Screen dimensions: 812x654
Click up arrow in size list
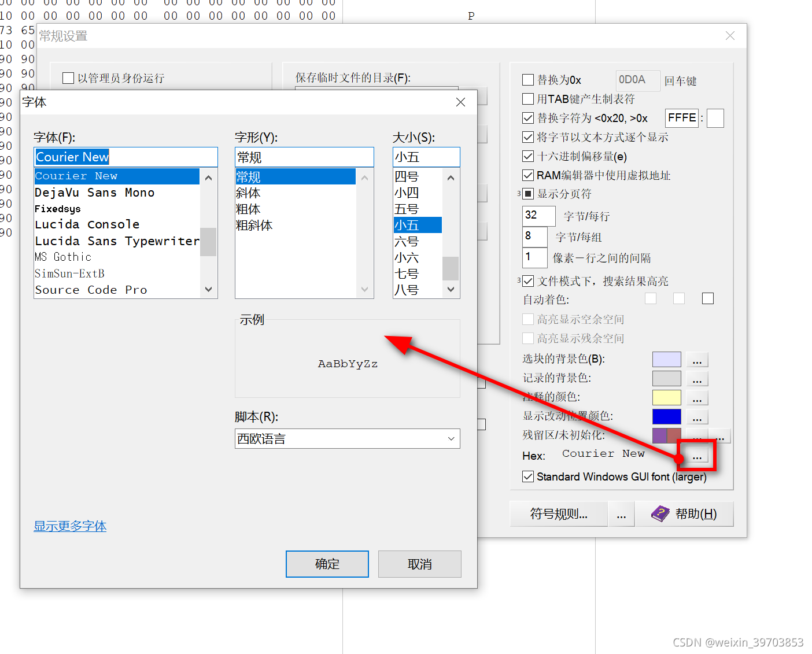point(451,178)
